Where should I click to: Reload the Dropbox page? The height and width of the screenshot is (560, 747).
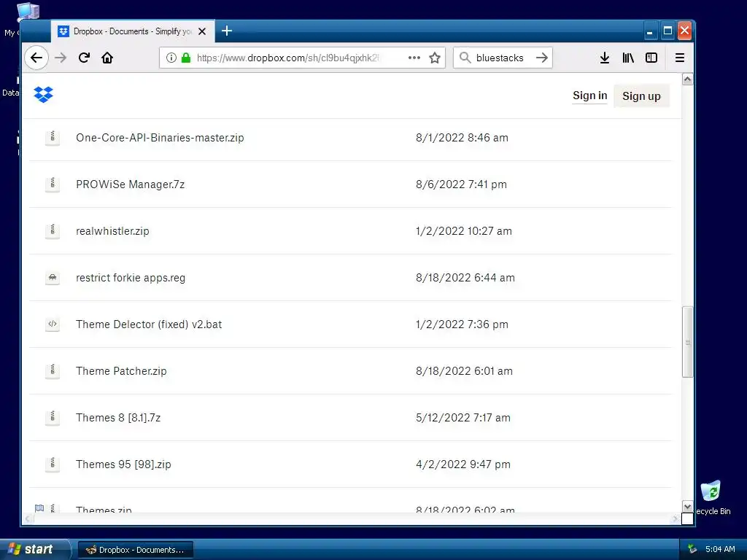pos(85,58)
